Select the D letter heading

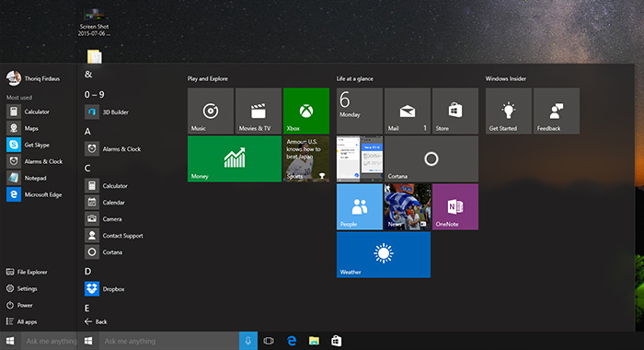coord(87,272)
